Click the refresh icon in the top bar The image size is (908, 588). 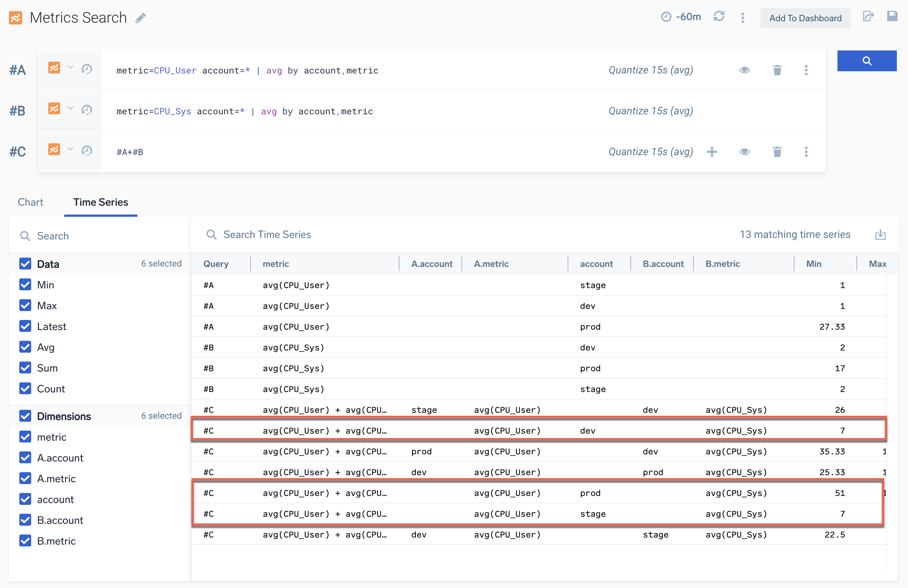719,17
